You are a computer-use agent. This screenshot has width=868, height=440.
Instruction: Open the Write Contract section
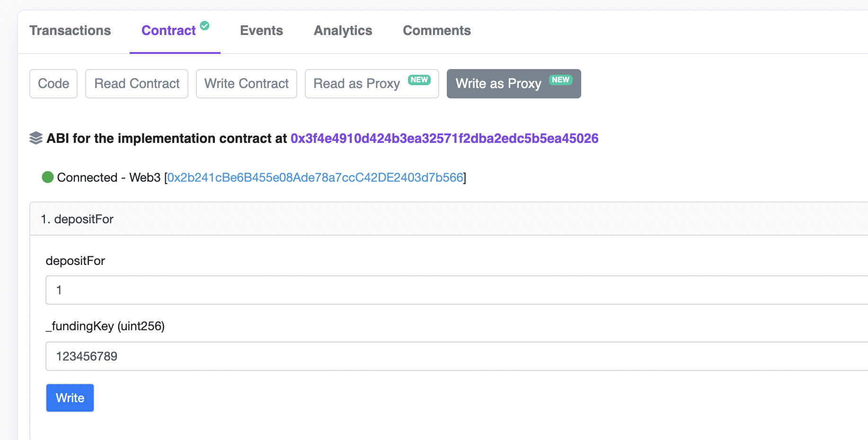[x=247, y=84]
